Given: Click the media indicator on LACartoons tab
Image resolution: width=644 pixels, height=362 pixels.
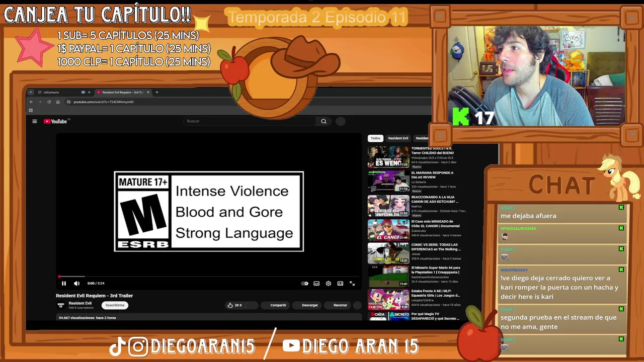Looking at the screenshot, I should pos(83,92).
